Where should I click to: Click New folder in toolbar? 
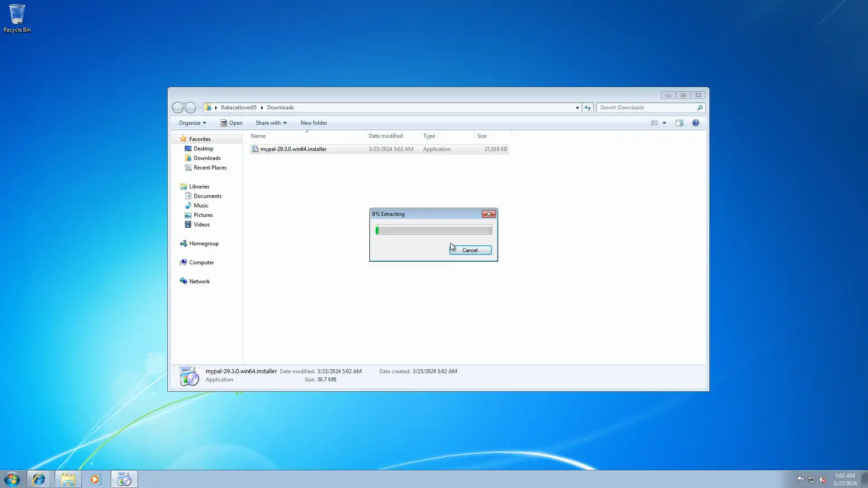(313, 123)
